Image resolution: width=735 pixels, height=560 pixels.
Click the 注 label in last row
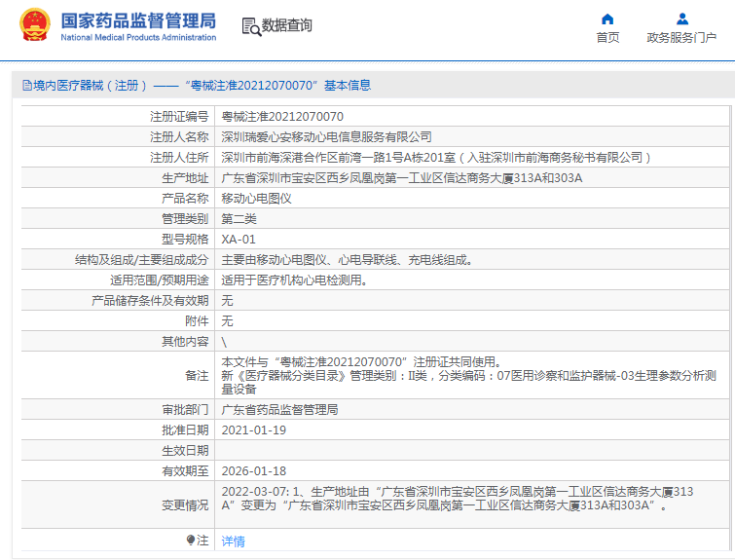click(x=202, y=541)
